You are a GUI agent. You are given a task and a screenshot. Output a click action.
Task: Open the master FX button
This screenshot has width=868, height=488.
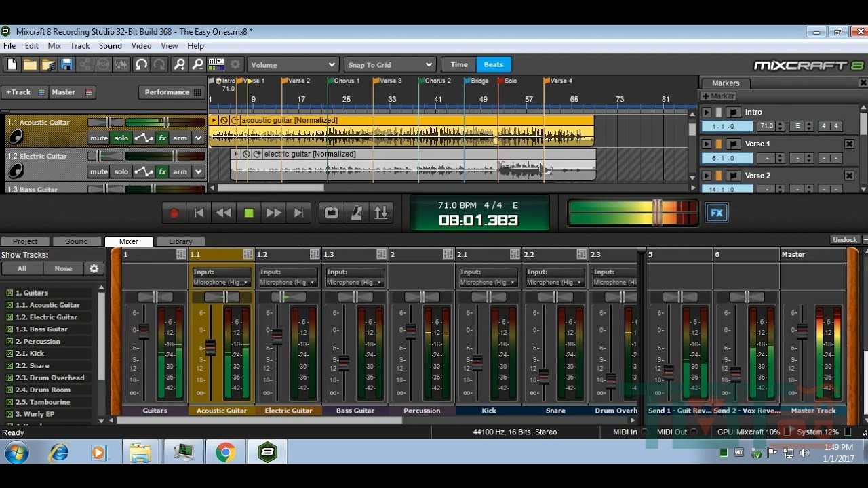click(x=717, y=213)
